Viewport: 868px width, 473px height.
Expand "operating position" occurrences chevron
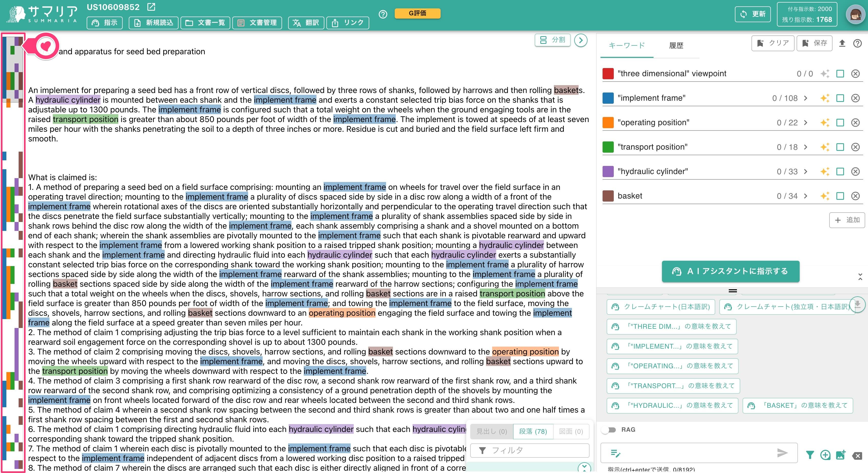coord(806,123)
